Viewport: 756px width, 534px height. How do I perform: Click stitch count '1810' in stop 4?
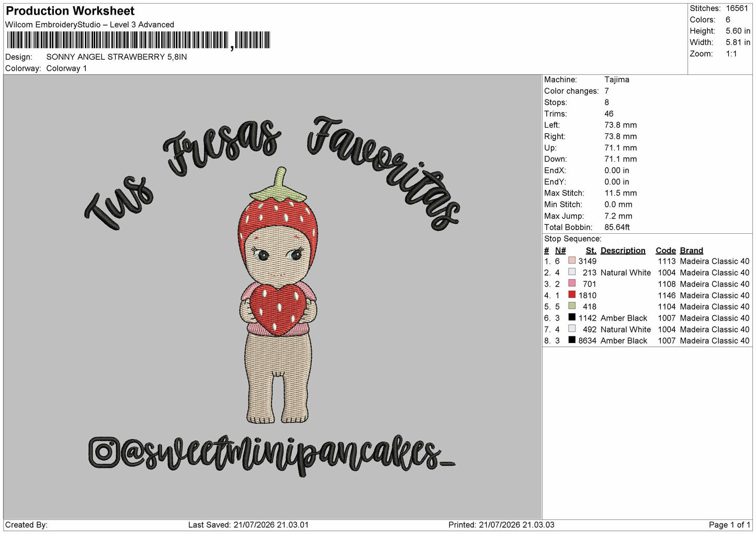[588, 296]
